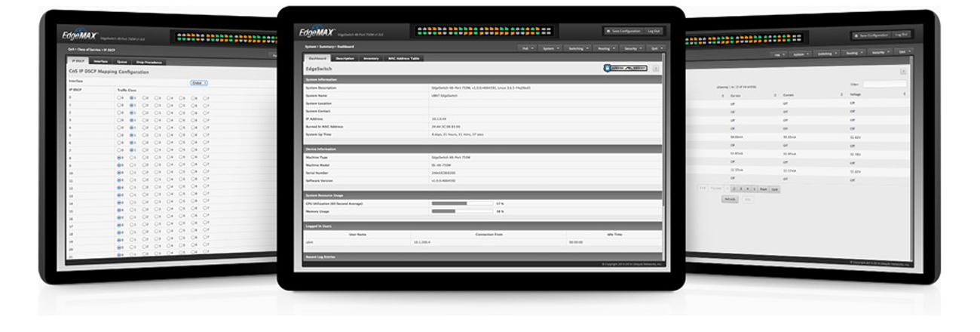Open the Routing menu in right window
Viewport: 980px width, 332px height.
[854, 53]
